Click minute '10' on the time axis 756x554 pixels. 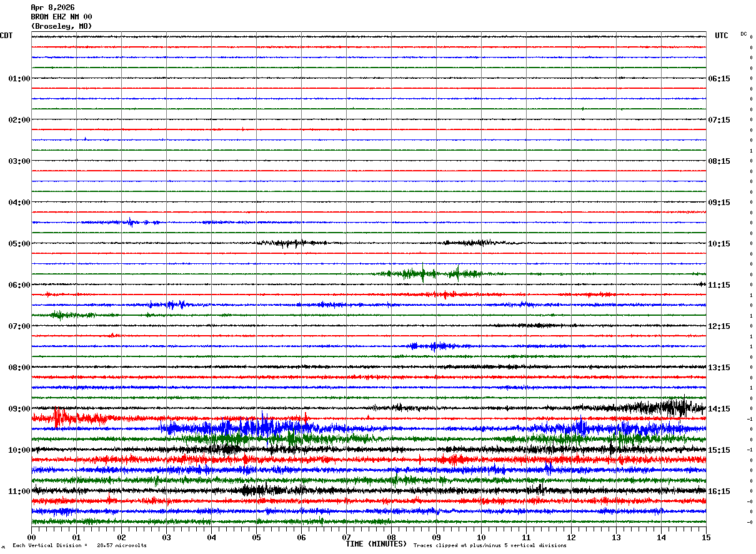pyautogui.click(x=481, y=537)
